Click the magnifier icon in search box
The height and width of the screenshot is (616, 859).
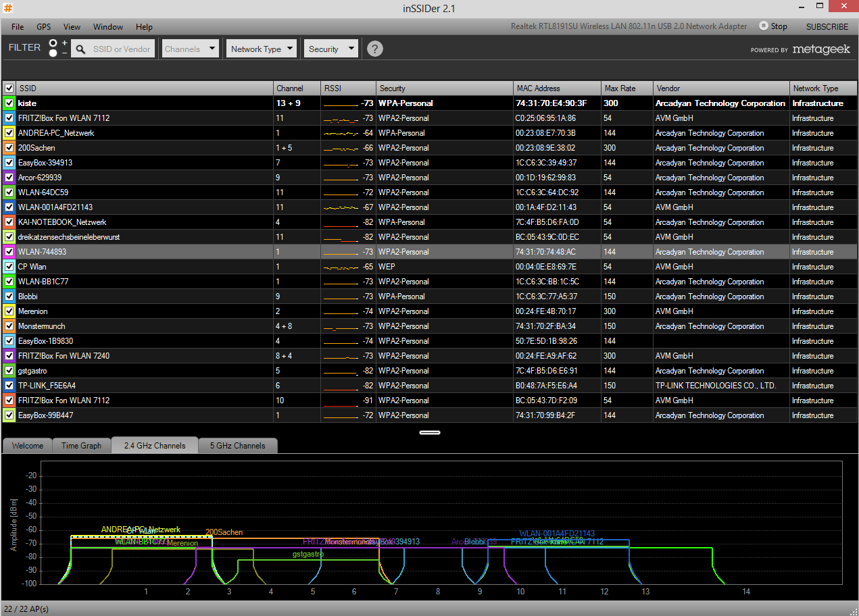80,49
